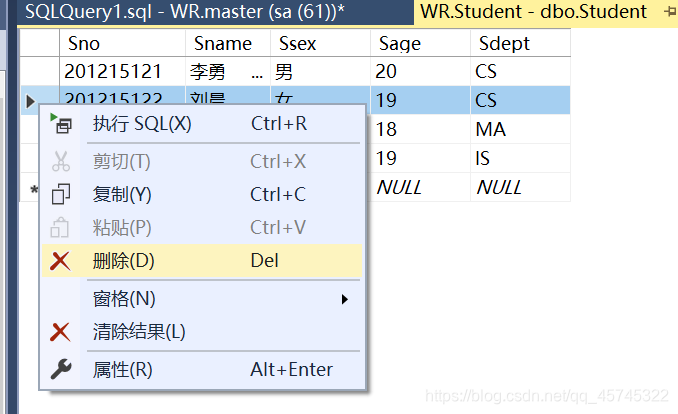Image resolution: width=678 pixels, height=414 pixels.
Task: Open 属性(R) properties entry
Action: [x=202, y=369]
